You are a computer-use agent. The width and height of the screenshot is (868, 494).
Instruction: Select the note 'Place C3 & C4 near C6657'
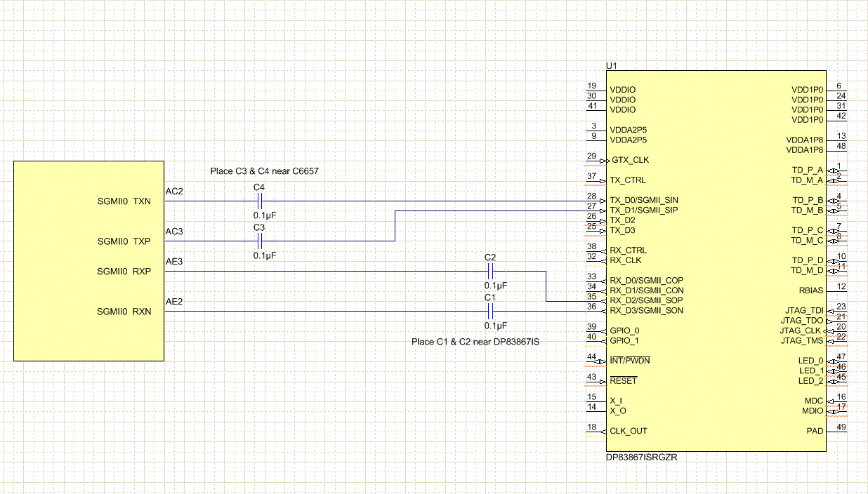[265, 171]
